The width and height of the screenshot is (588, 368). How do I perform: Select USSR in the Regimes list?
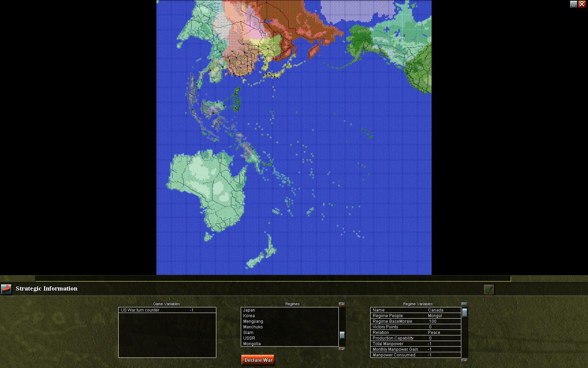tap(290, 338)
